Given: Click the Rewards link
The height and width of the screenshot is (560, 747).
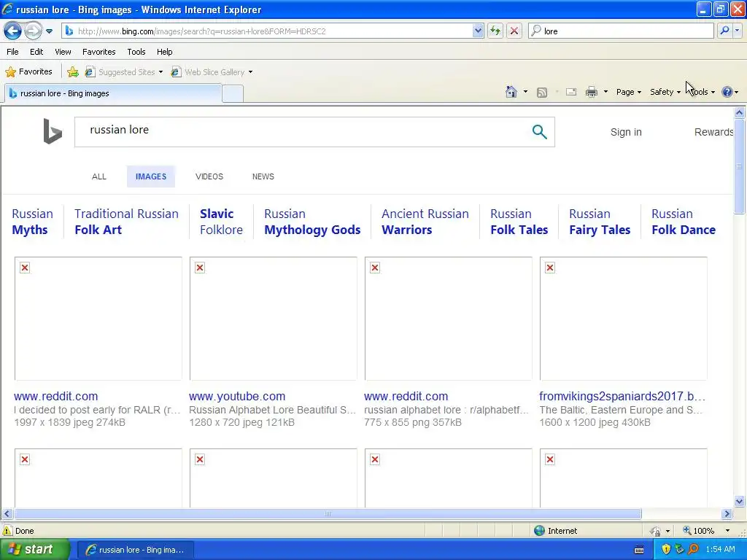Looking at the screenshot, I should 713,132.
